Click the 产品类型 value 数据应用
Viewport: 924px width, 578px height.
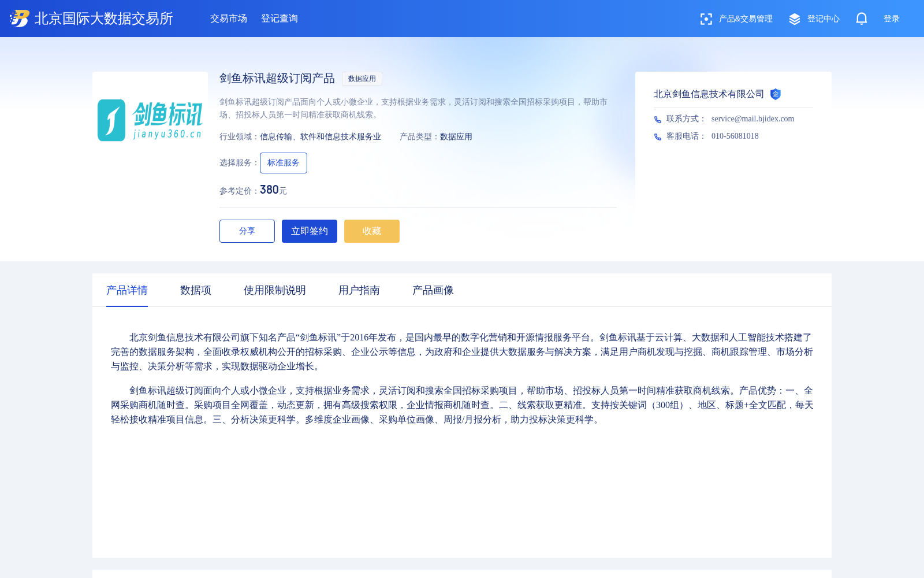(456, 137)
